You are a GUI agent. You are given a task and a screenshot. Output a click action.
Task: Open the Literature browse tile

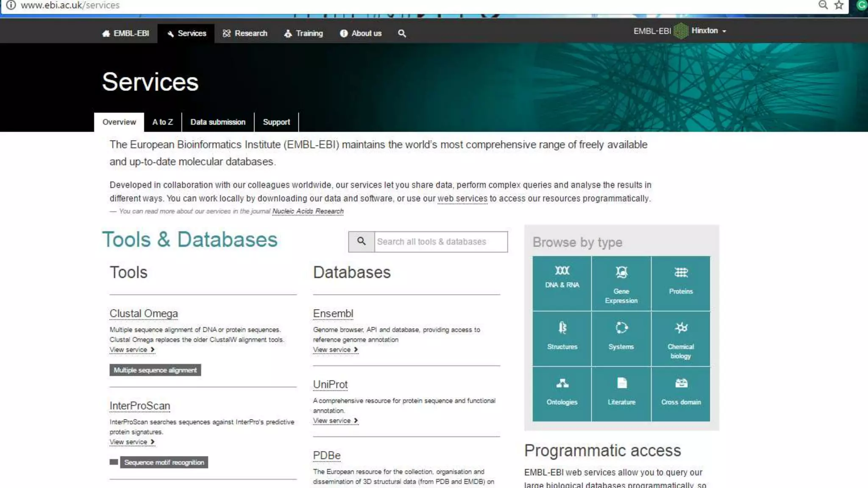point(621,394)
